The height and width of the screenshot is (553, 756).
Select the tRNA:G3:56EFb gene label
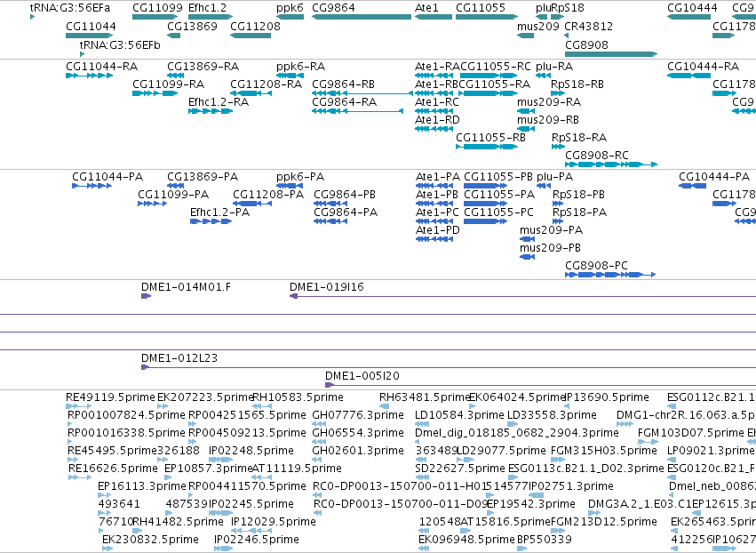pyautogui.click(x=120, y=44)
